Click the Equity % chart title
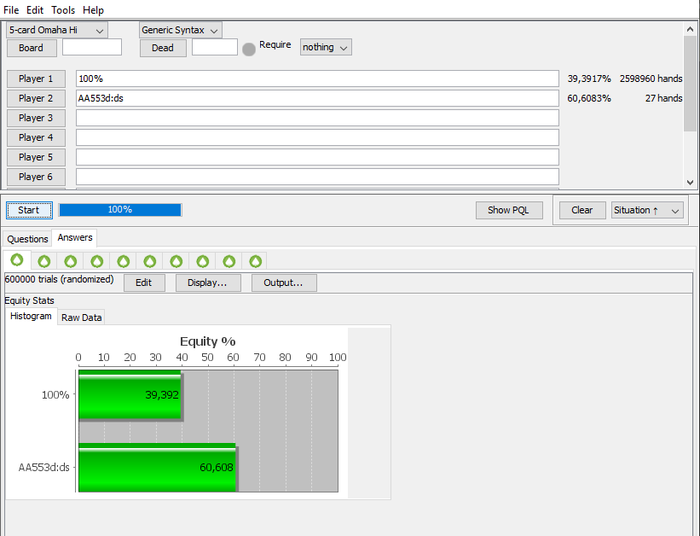Viewport: 700px width, 536px height. (x=208, y=341)
